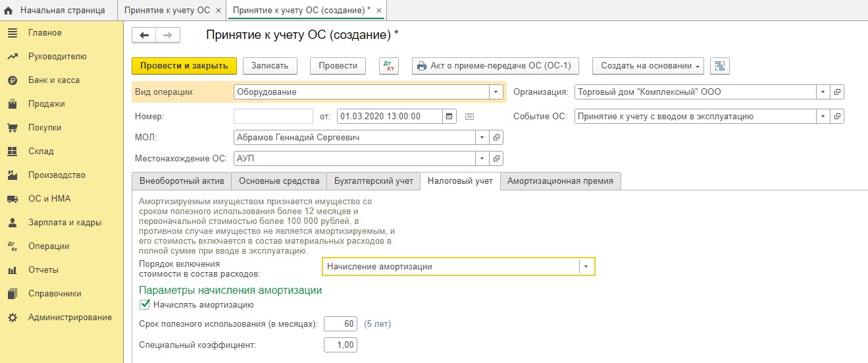
Task: Click the Номер input field
Action: click(273, 117)
